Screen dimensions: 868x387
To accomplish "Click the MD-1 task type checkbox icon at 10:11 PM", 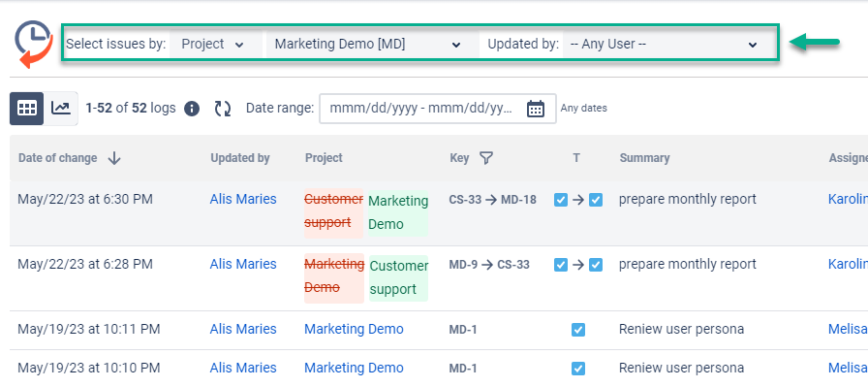I will click(x=578, y=330).
